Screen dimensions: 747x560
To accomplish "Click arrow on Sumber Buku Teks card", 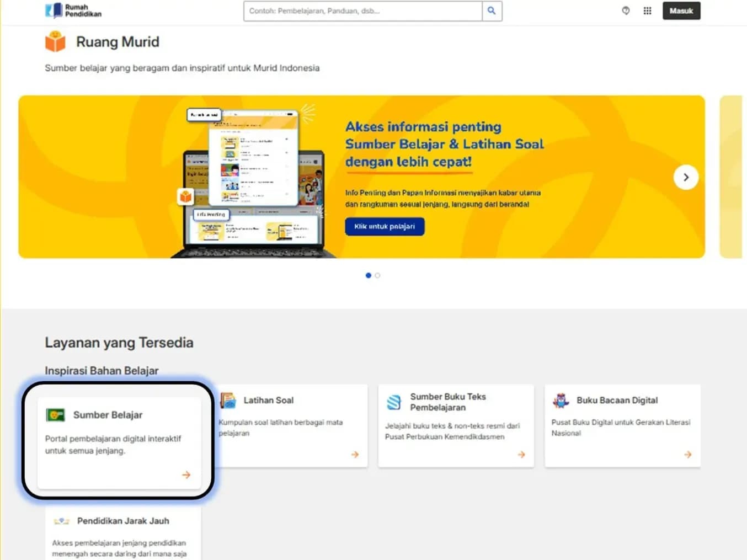I will click(x=521, y=455).
